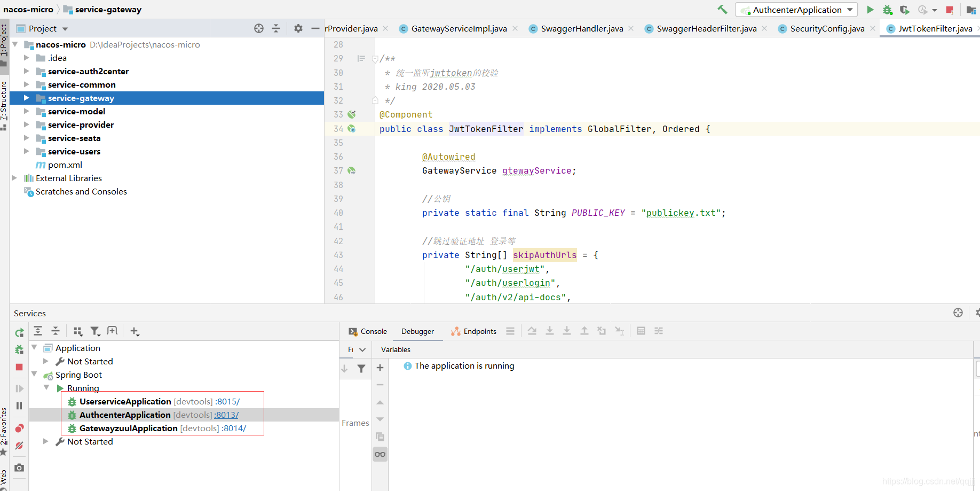This screenshot has height=491, width=980.
Task: Open selected services in a new tab
Action: (112, 331)
